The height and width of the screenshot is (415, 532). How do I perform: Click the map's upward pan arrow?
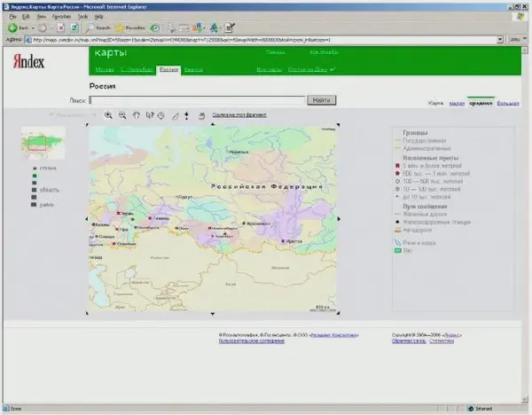(x=213, y=123)
